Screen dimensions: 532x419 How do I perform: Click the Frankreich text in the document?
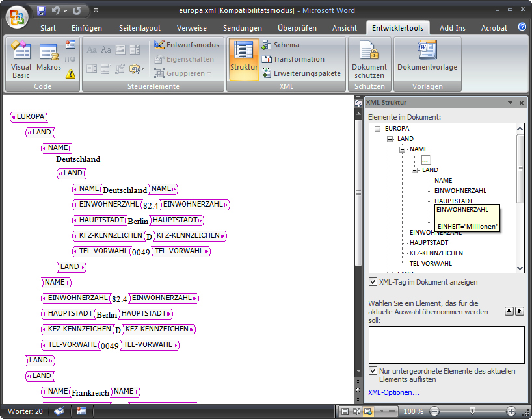[x=90, y=392]
